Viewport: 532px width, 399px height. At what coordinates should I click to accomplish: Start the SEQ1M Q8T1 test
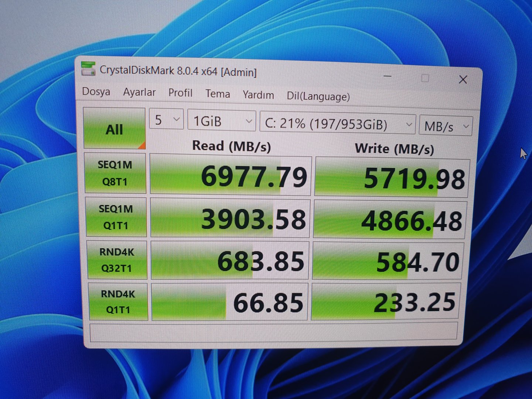(x=115, y=173)
